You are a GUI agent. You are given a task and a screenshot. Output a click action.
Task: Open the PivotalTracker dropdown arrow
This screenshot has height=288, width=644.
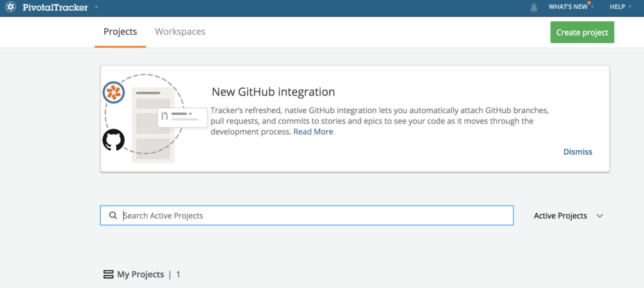pos(96,7)
